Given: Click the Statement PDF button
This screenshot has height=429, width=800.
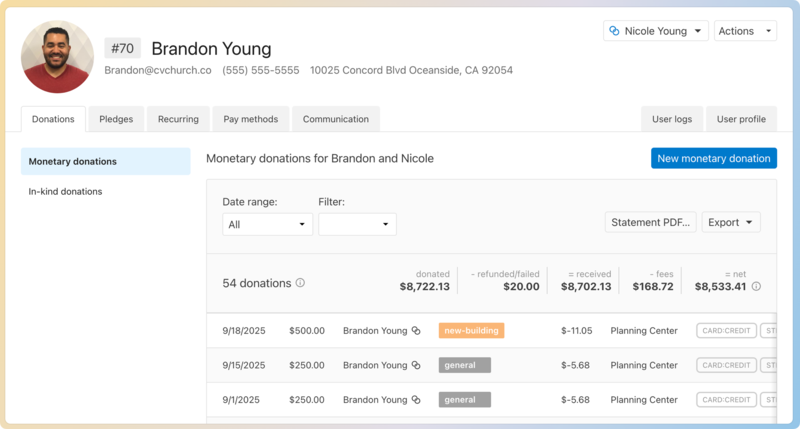Looking at the screenshot, I should [651, 222].
